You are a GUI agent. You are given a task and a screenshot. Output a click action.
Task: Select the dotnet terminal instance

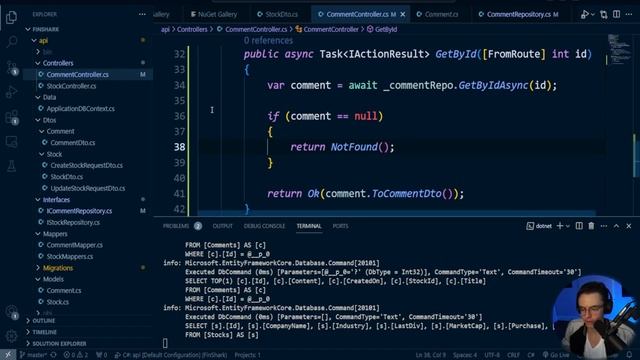click(x=539, y=226)
